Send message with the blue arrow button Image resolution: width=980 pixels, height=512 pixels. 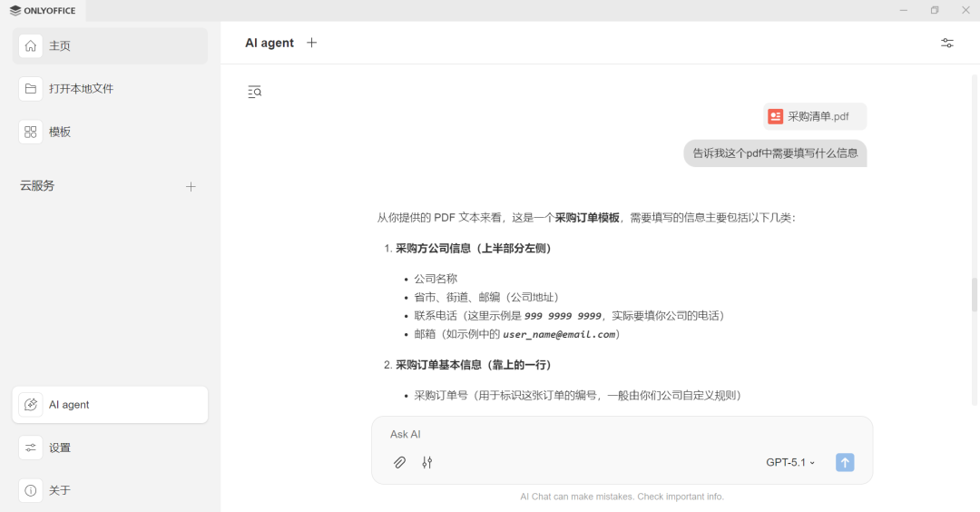845,463
